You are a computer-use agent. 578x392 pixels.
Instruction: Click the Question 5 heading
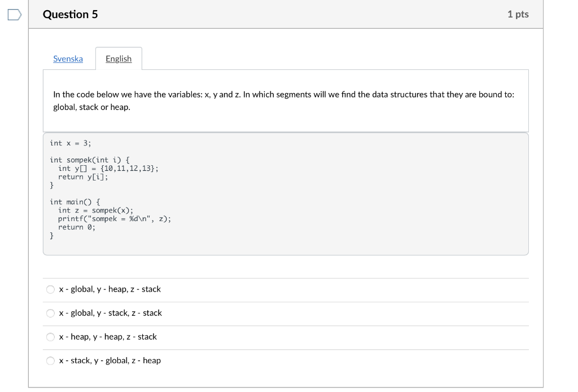pos(71,15)
